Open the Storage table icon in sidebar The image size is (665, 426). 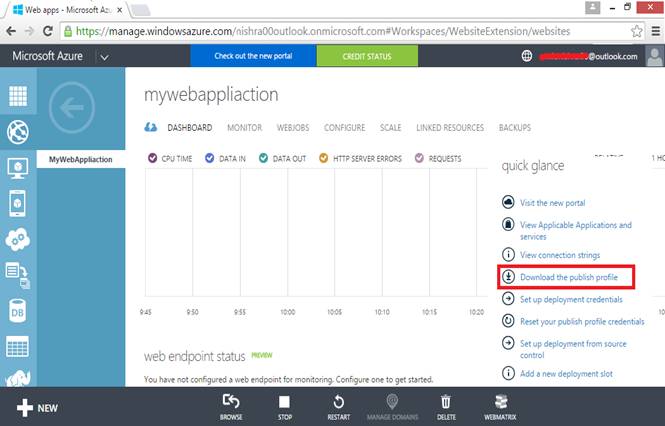pos(17,347)
